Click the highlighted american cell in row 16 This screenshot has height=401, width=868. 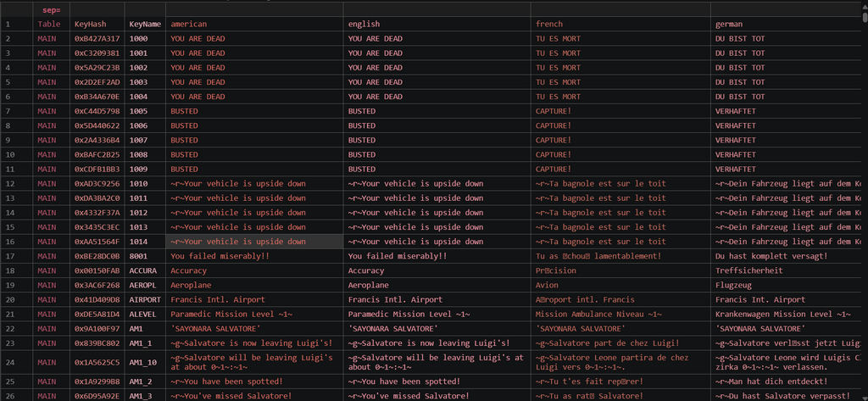click(254, 242)
